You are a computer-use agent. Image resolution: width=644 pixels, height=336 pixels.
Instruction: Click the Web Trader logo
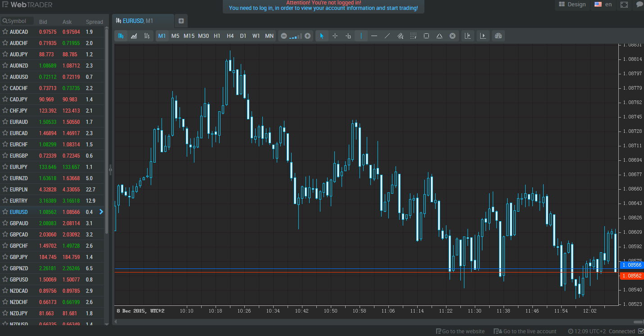point(27,5)
